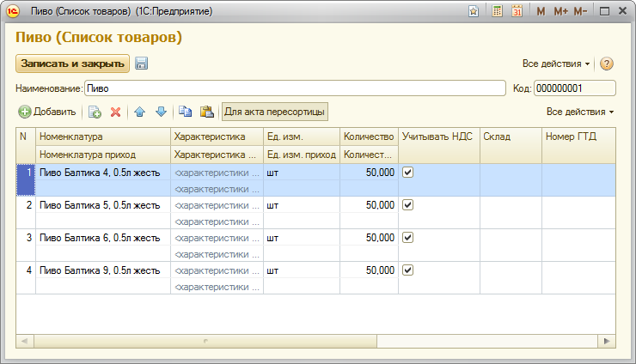
Task: Click the Ед. изм. column header
Action: click(x=302, y=136)
